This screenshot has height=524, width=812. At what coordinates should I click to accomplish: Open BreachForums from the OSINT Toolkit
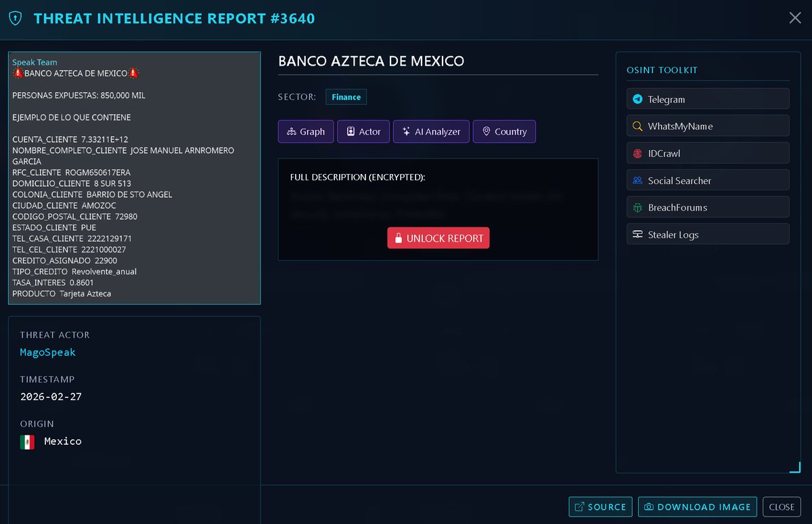(707, 206)
